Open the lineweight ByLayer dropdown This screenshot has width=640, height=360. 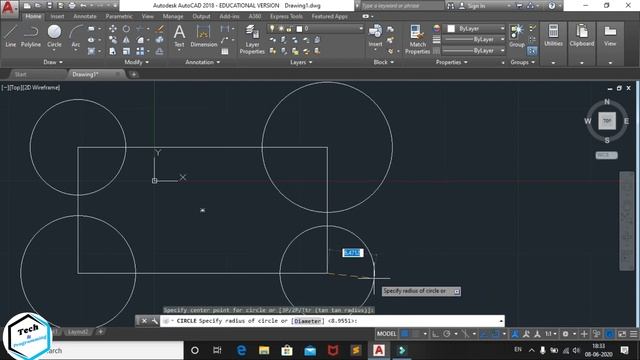coord(474,40)
